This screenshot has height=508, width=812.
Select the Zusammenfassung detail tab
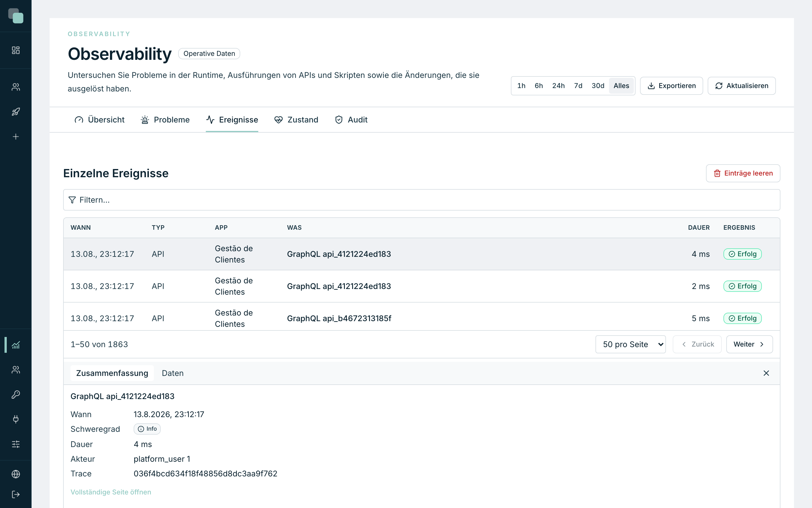pyautogui.click(x=112, y=373)
